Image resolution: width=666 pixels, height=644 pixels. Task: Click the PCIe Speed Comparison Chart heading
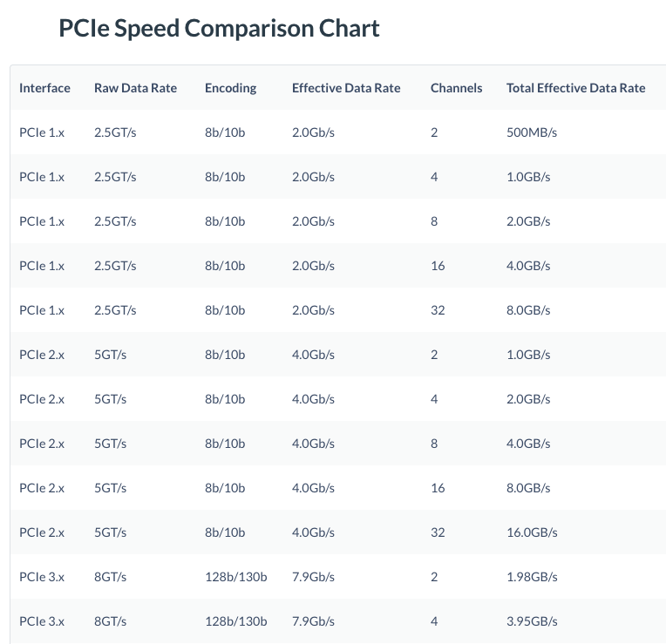point(219,29)
